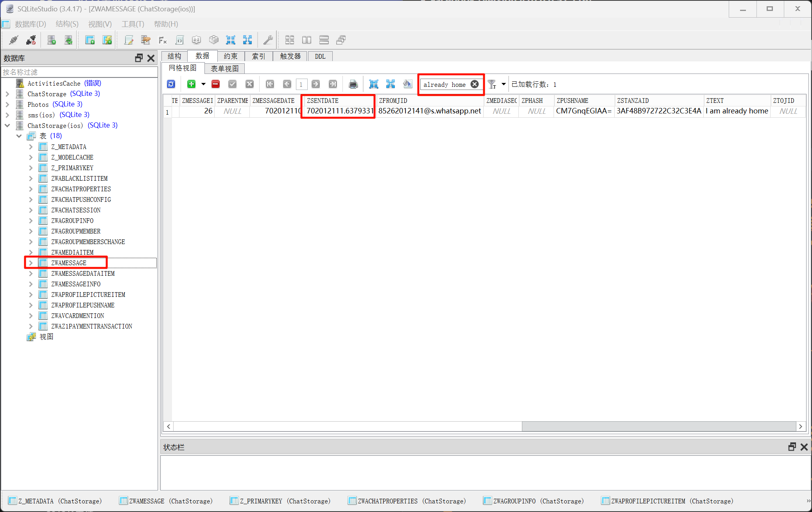The image size is (812, 512).
Task: Click the red delete row icon
Action: pos(215,84)
